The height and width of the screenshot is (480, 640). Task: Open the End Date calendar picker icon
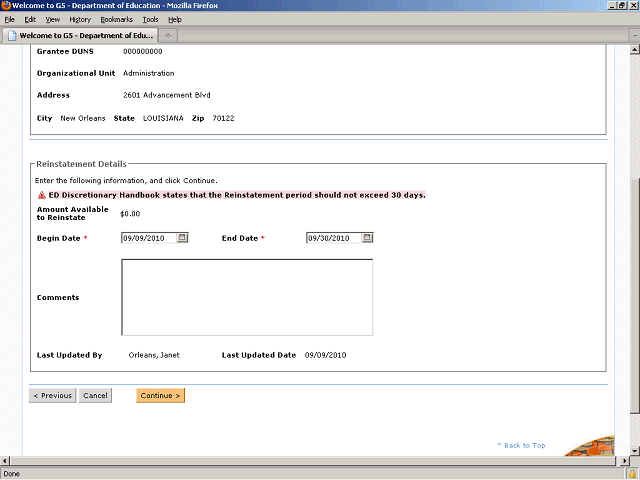[x=367, y=238]
